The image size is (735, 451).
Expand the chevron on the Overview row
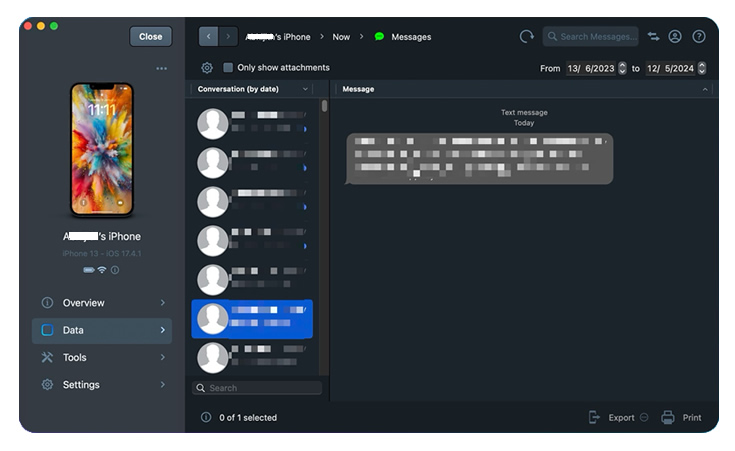[x=163, y=303]
